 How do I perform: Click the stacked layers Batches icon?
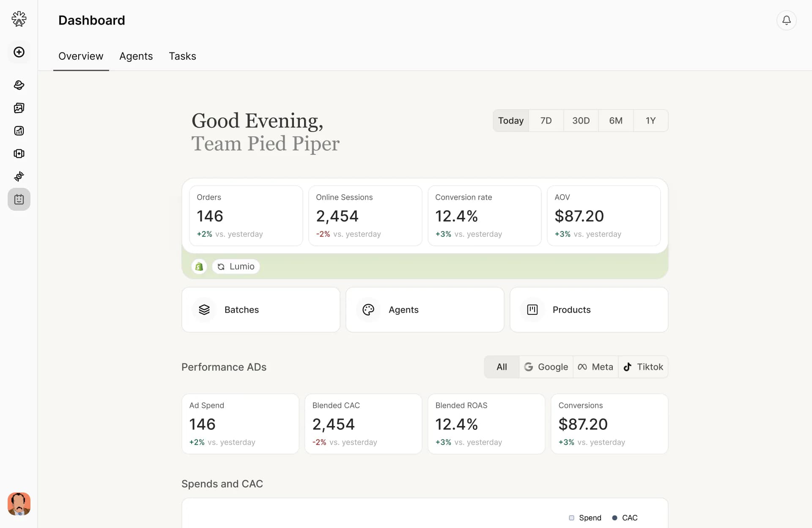coord(204,310)
